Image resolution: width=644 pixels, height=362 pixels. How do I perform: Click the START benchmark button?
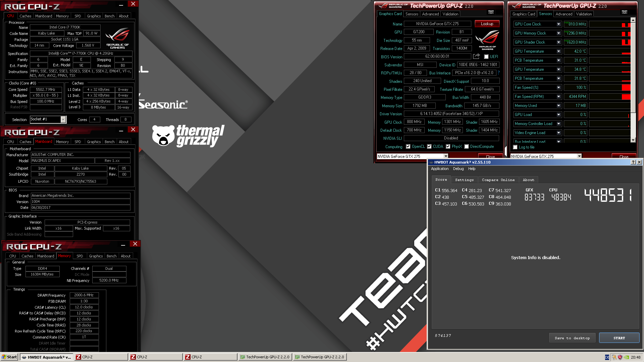(619, 338)
